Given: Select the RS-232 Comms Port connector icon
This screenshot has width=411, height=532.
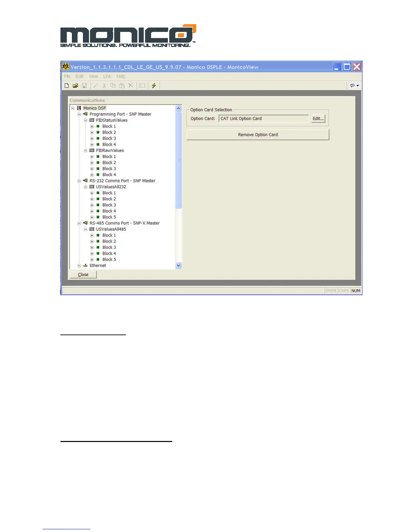Looking at the screenshot, I should pos(86,181).
